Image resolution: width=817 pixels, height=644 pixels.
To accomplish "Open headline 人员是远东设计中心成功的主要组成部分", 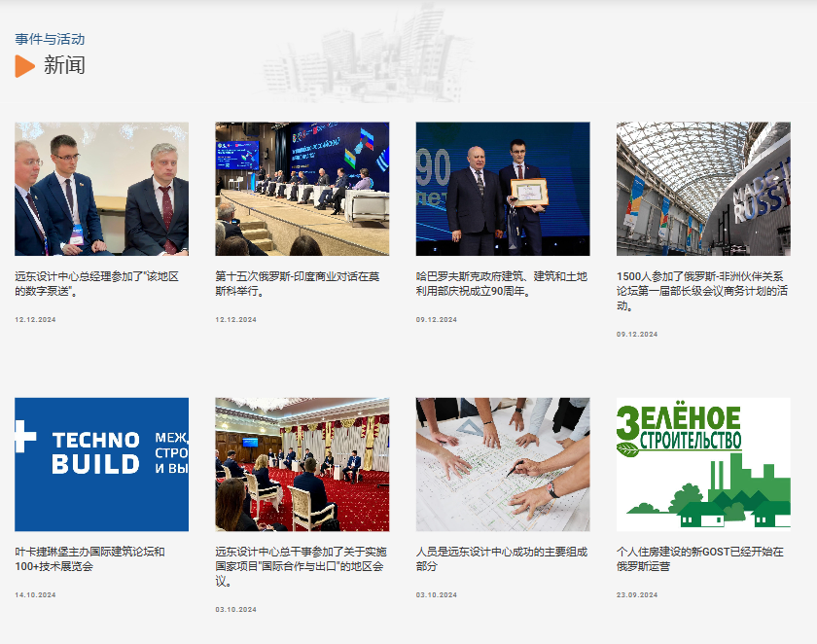I will (x=501, y=558).
